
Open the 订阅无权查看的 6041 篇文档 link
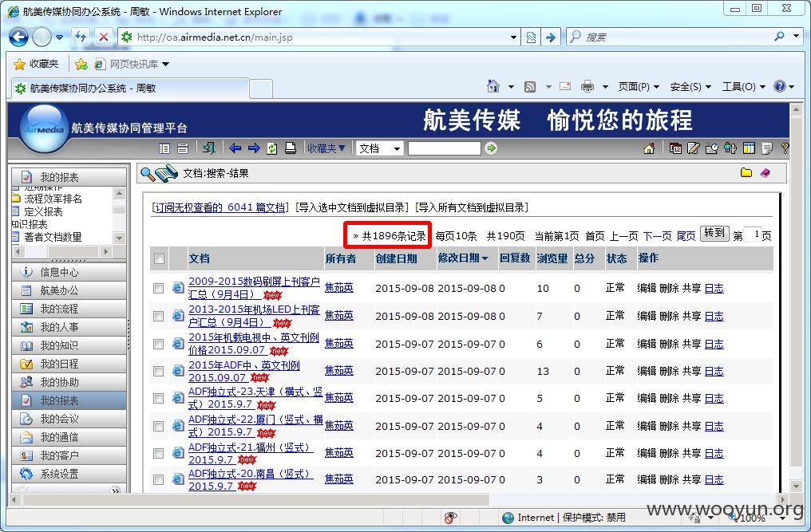click(220, 207)
